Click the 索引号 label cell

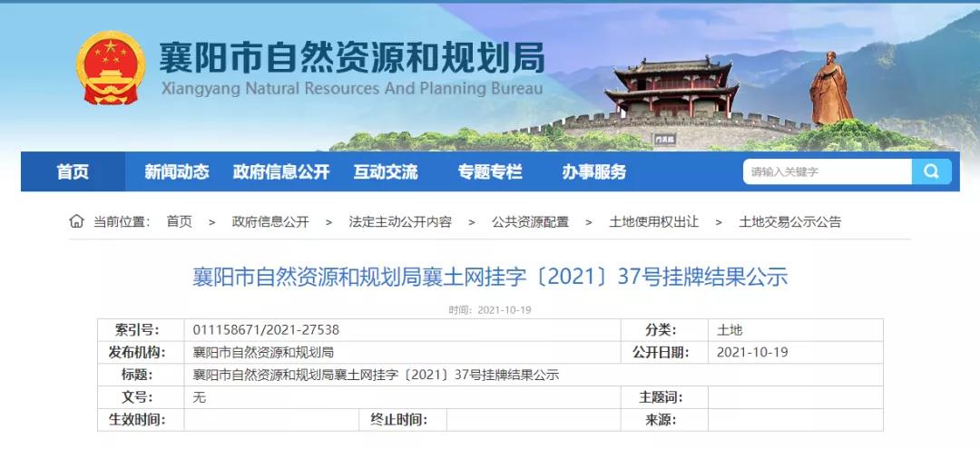tap(141, 330)
